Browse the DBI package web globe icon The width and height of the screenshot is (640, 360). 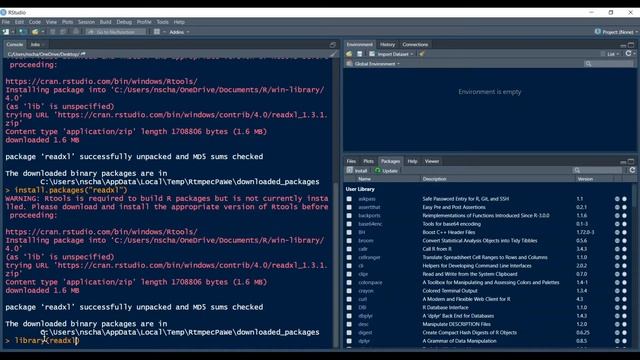click(617, 308)
